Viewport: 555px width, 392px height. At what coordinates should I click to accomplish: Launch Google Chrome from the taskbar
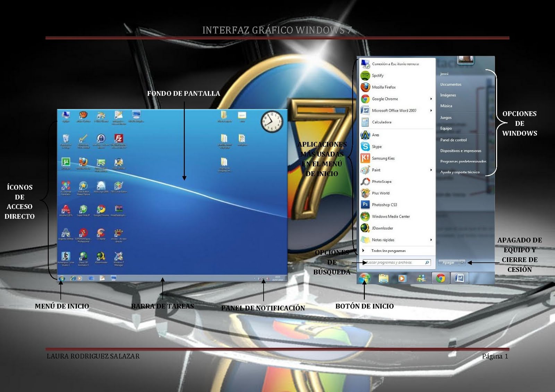[441, 277]
